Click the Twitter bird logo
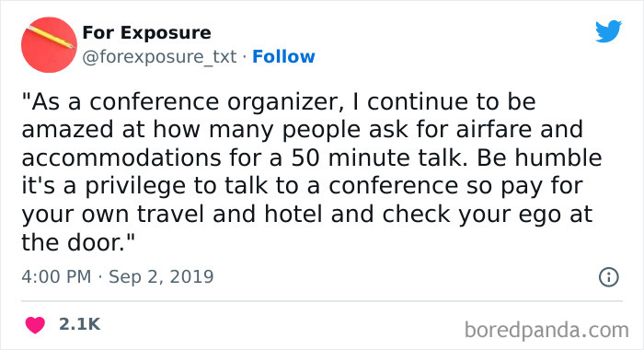This screenshot has width=644, height=350. click(608, 30)
